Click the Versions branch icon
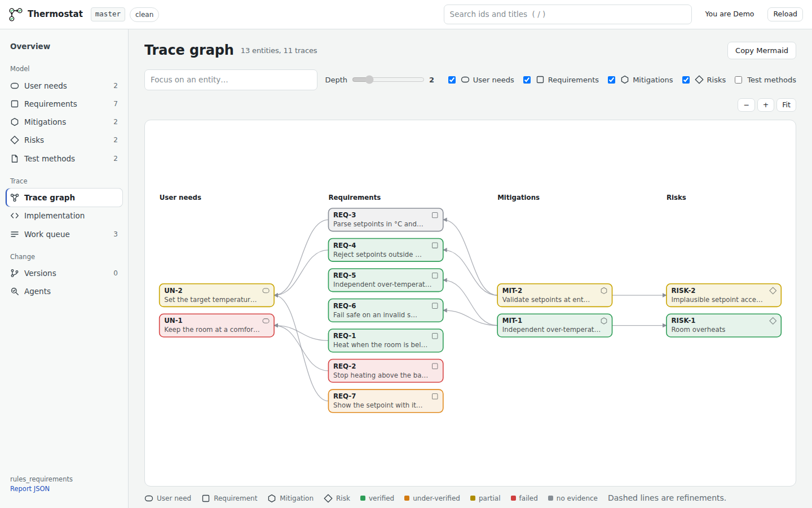 pyautogui.click(x=15, y=273)
